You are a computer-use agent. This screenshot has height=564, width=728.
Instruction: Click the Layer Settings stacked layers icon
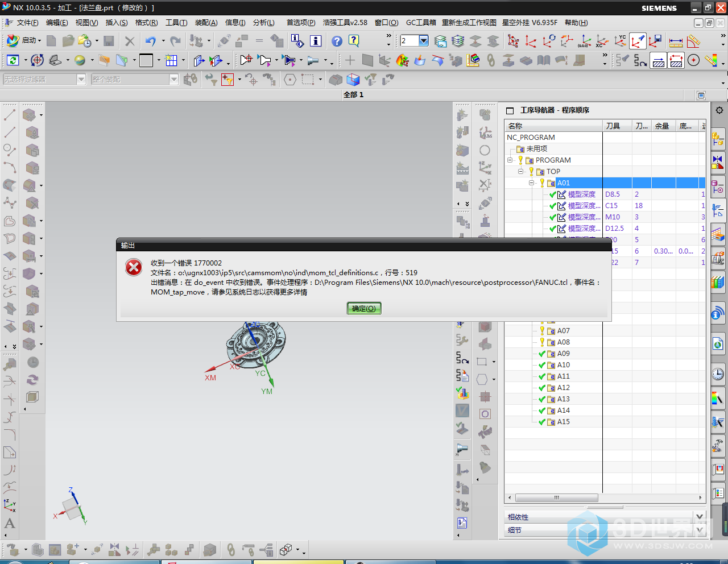tap(440, 41)
